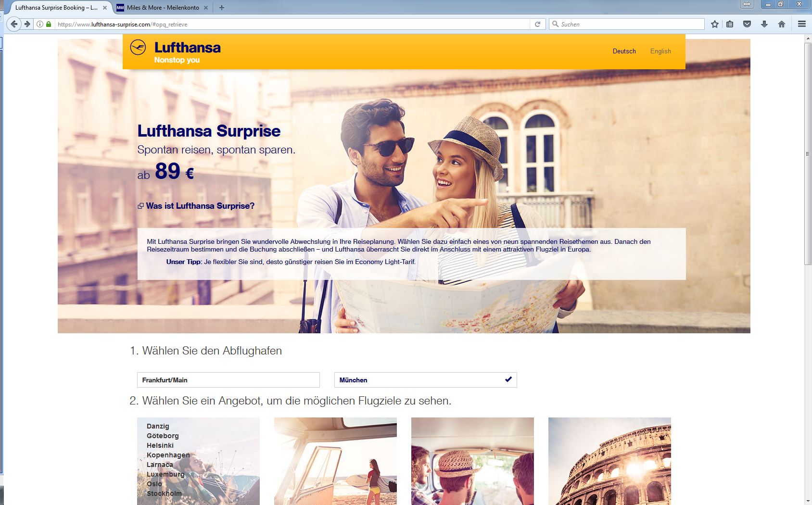
Task: Open the bookmarks list icon
Action: click(x=730, y=24)
